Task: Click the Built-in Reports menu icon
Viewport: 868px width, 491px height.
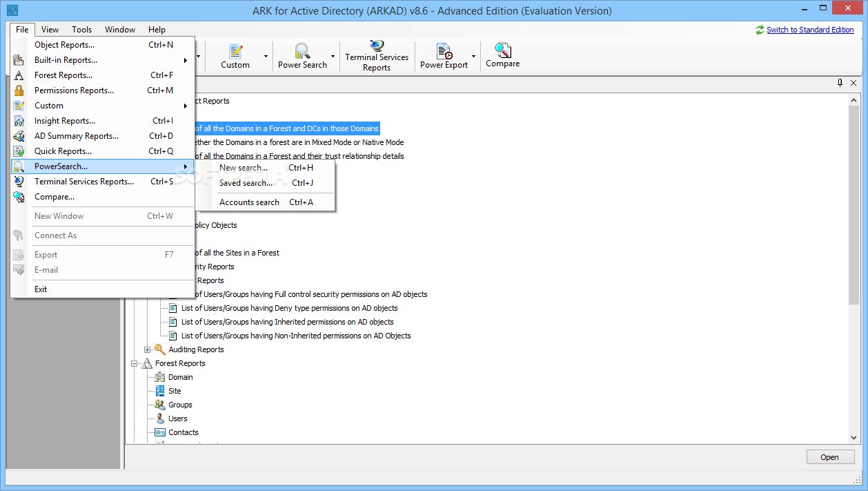Action: click(x=19, y=60)
